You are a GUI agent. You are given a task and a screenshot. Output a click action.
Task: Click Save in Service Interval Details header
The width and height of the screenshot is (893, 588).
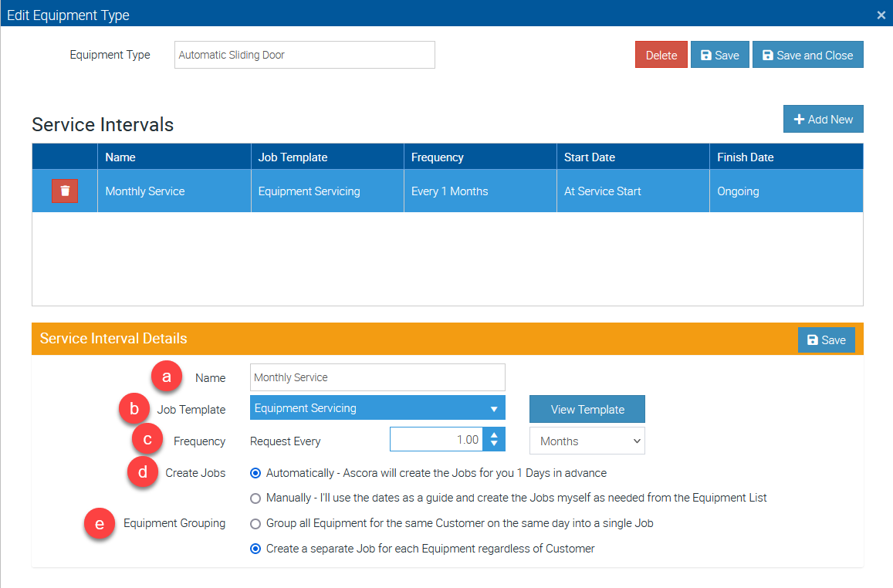tap(826, 340)
